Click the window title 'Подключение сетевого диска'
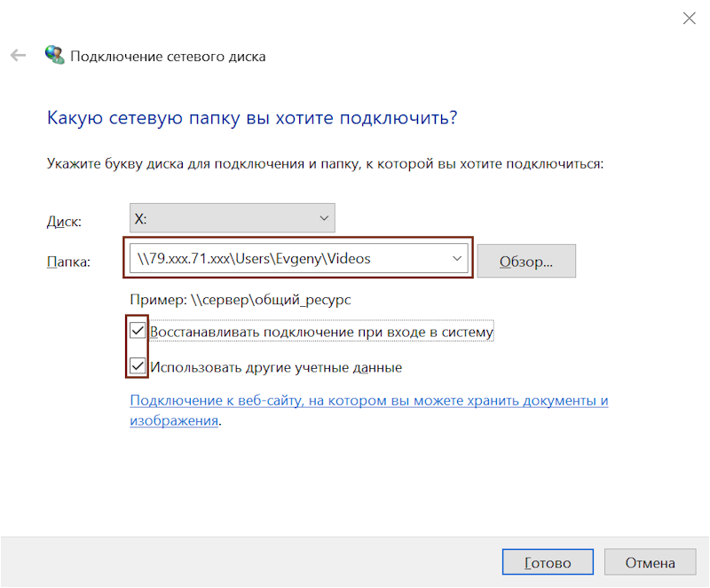This screenshot has height=588, width=710. point(168,57)
